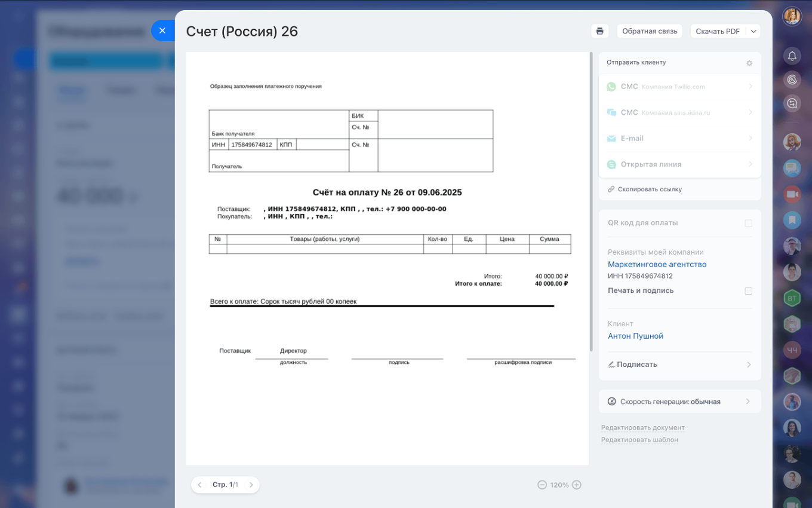Open the send settings gear icon
This screenshot has width=812, height=508.
tap(749, 63)
